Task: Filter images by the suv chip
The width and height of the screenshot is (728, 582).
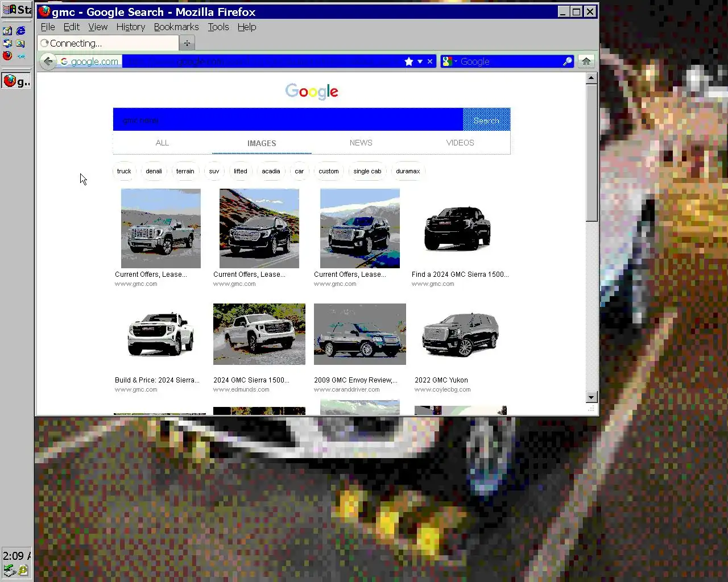Action: click(x=214, y=171)
